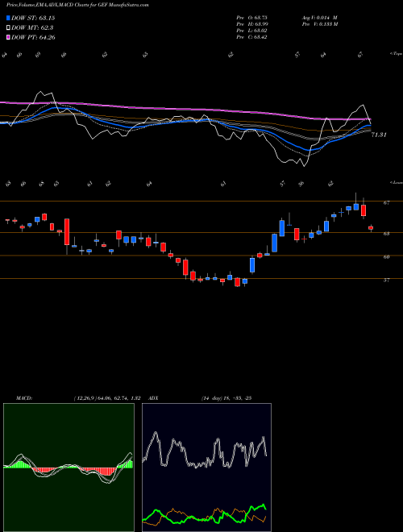This screenshot has height=532, width=403.
Task: Click the Pre C: 63.42 value
Action: pyautogui.click(x=251, y=37)
